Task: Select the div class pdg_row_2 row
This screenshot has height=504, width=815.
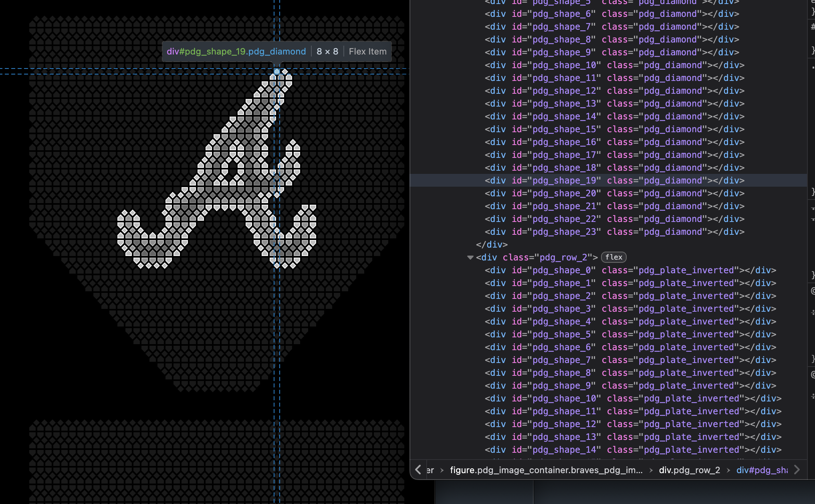Action: [x=609, y=257]
